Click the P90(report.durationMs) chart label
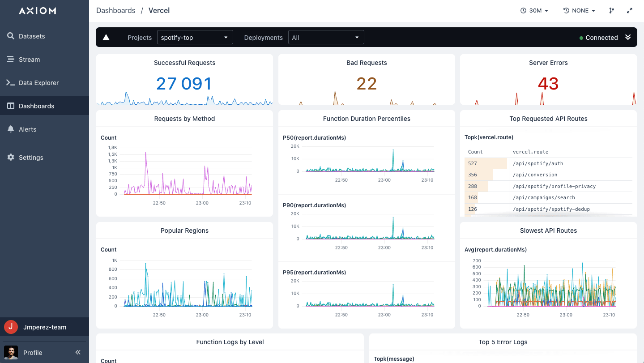Screen dimensions: 644x363 [315, 205]
